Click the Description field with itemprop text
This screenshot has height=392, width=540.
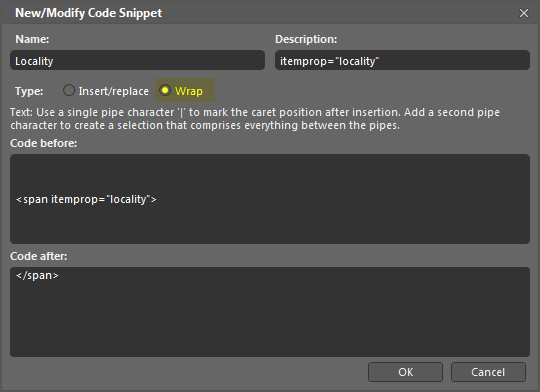point(402,60)
